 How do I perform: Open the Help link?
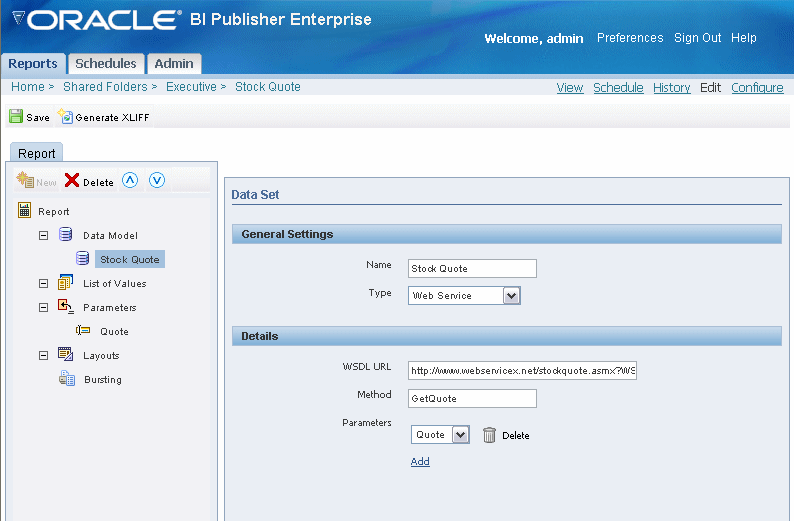tap(743, 38)
